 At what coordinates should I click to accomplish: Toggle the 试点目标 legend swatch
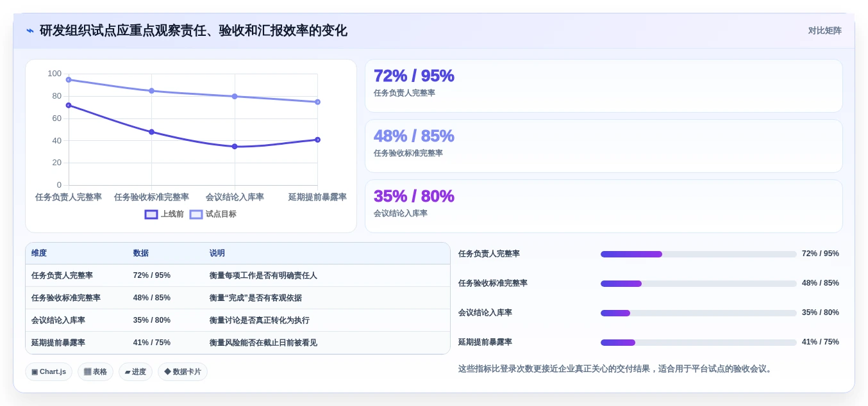196,215
